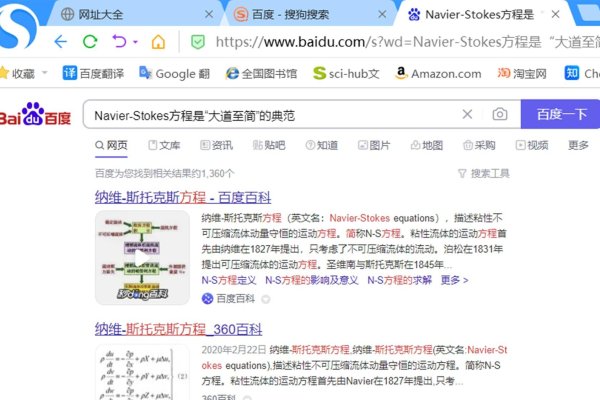600x400 pixels.
Task: Click 更多 > beside N-S sublinks
Action: click(x=455, y=280)
